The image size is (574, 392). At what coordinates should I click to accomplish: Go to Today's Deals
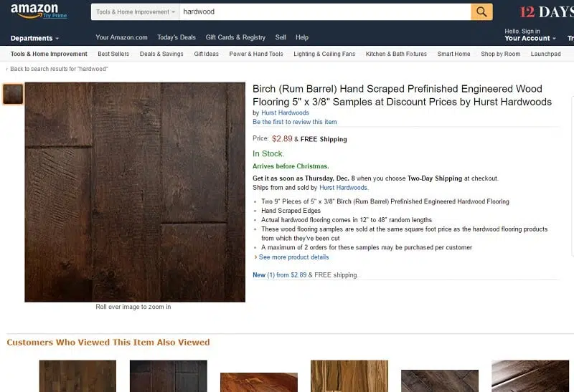click(x=177, y=37)
